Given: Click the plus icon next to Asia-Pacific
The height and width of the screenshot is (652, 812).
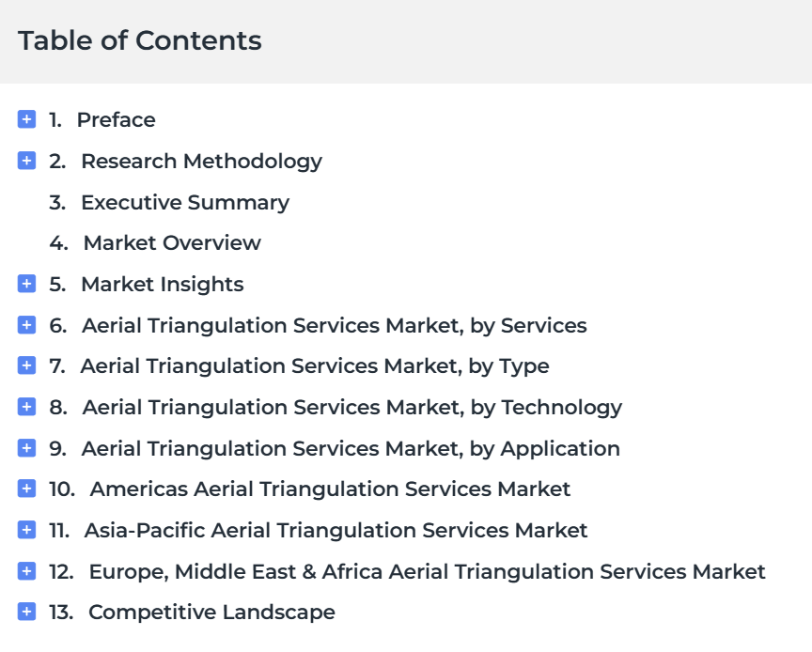Looking at the screenshot, I should 26,530.
